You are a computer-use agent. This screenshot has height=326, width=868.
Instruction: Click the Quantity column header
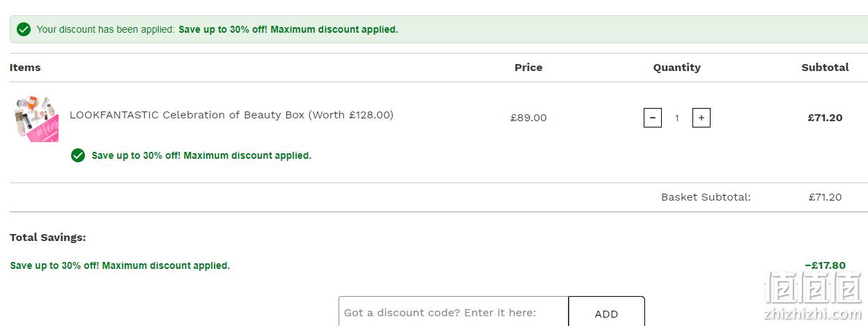pyautogui.click(x=676, y=68)
